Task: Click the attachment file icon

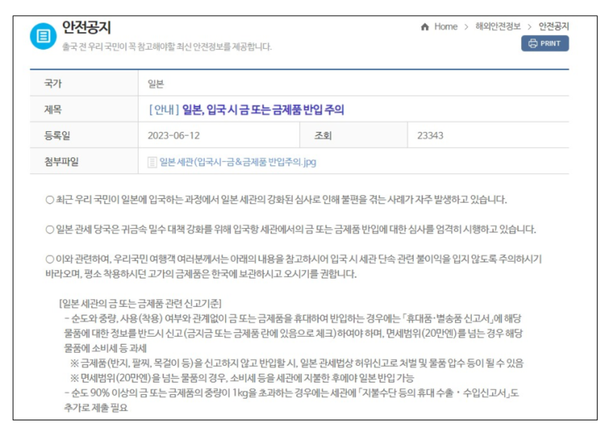Action: [x=152, y=161]
